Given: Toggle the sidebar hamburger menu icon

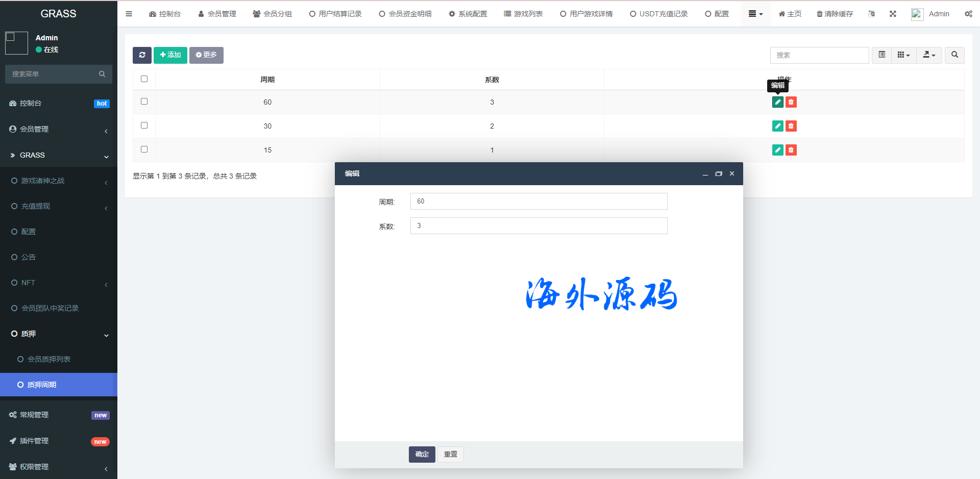Looking at the screenshot, I should [129, 14].
